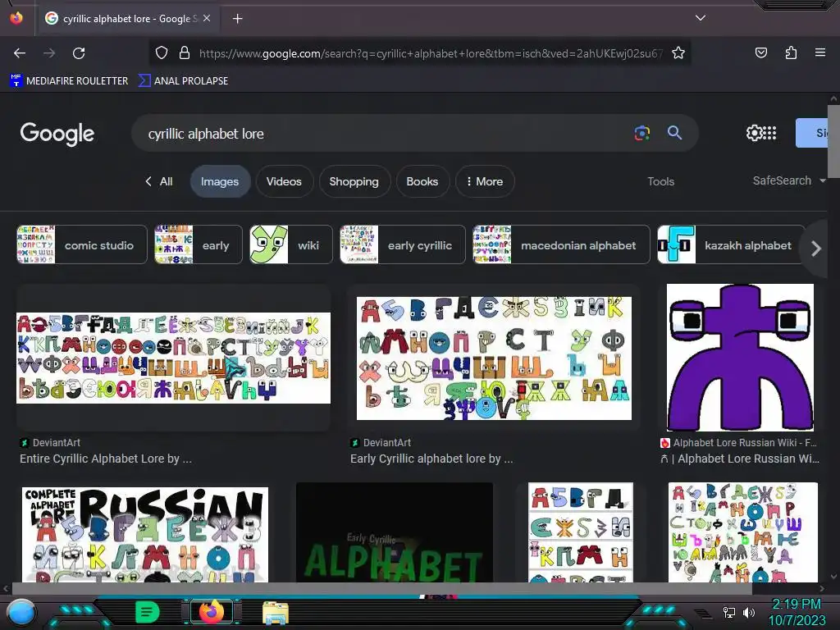
Task: Expand the More search categories menu
Action: click(x=485, y=181)
